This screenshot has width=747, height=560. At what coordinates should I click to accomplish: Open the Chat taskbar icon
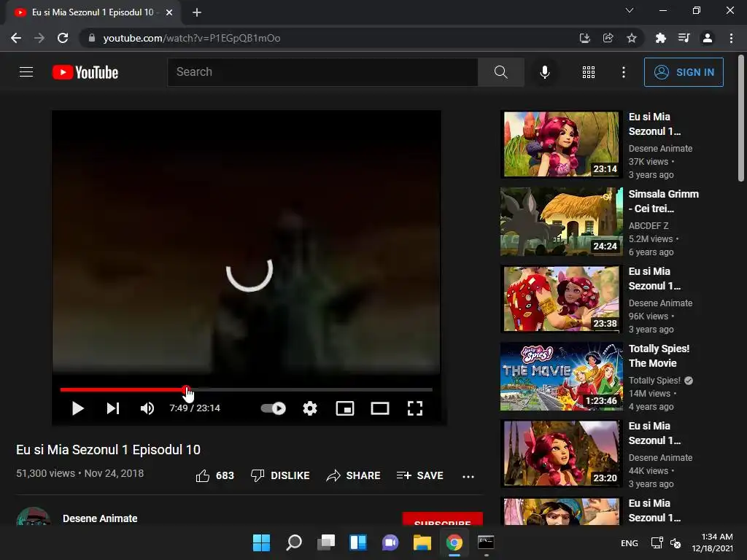point(390,542)
